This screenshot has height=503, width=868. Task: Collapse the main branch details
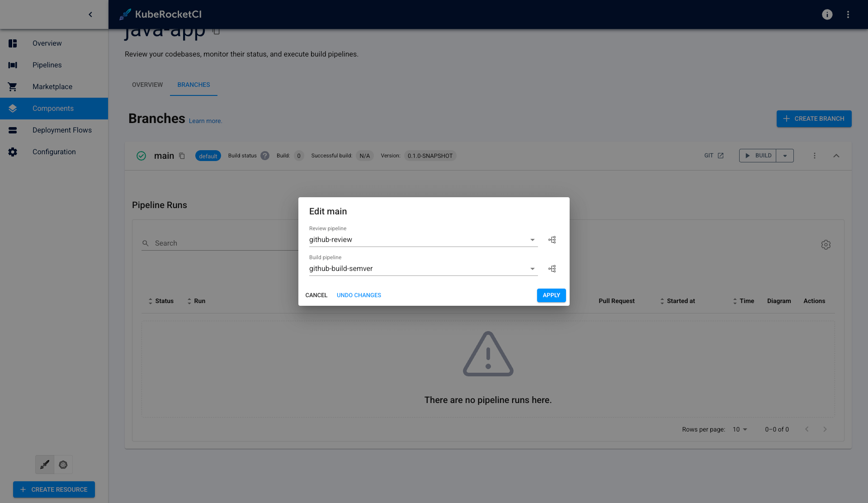point(836,156)
